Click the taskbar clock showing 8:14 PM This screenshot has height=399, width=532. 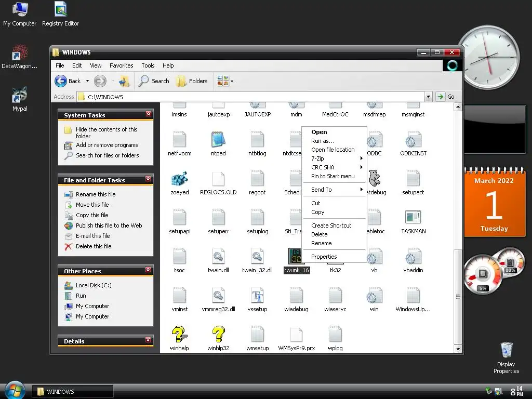coord(517,391)
